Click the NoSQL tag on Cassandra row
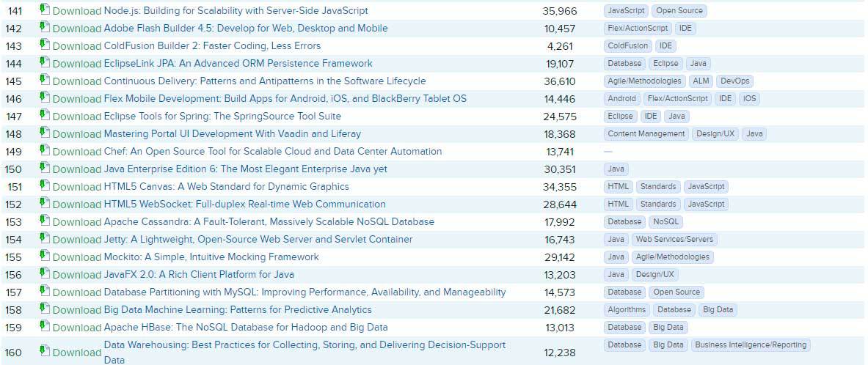The height and width of the screenshot is (365, 868). [666, 222]
